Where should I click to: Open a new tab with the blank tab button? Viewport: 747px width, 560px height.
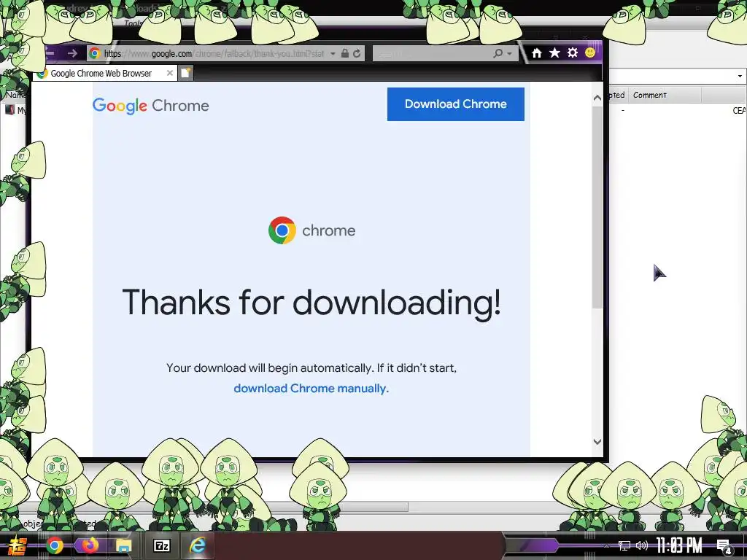tap(186, 74)
